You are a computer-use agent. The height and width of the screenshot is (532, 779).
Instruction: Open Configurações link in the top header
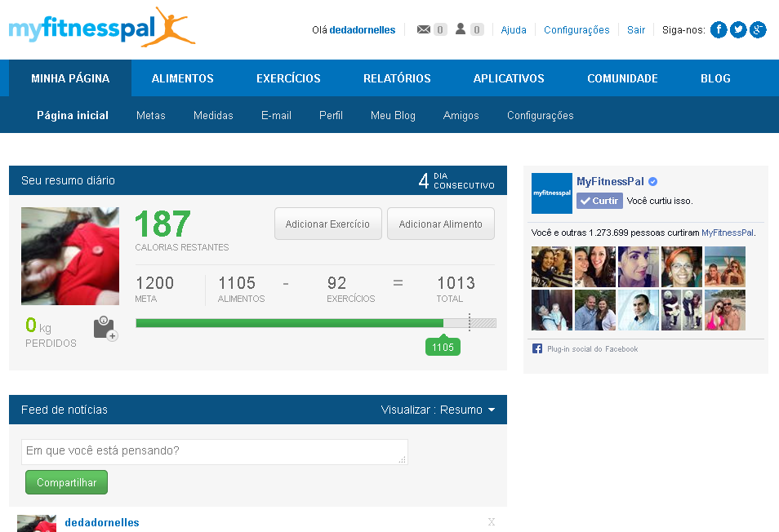coord(576,29)
